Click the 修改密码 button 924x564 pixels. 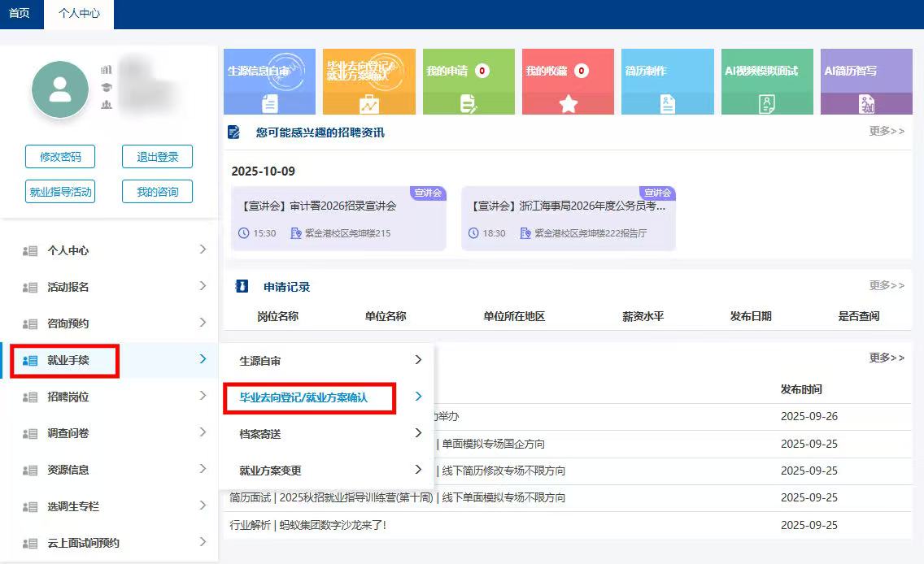pos(60,157)
